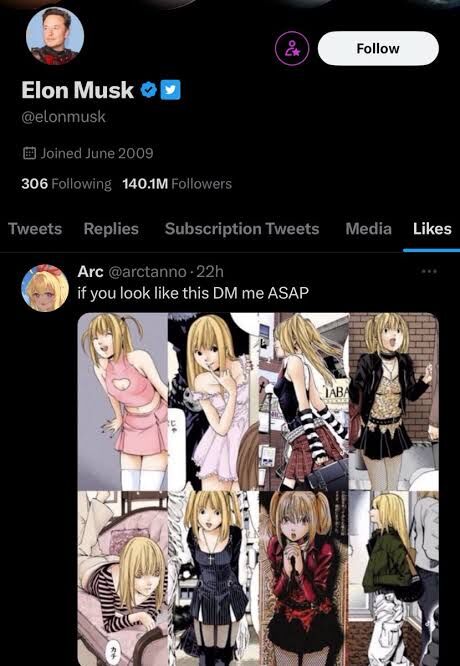The image size is (460, 666).
Task: View the 140.1M Followers list
Action: tap(177, 184)
